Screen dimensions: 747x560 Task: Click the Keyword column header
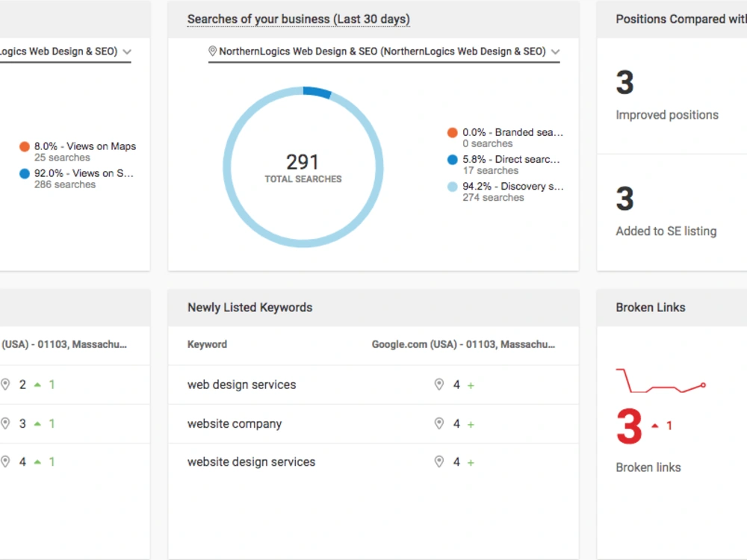(207, 344)
